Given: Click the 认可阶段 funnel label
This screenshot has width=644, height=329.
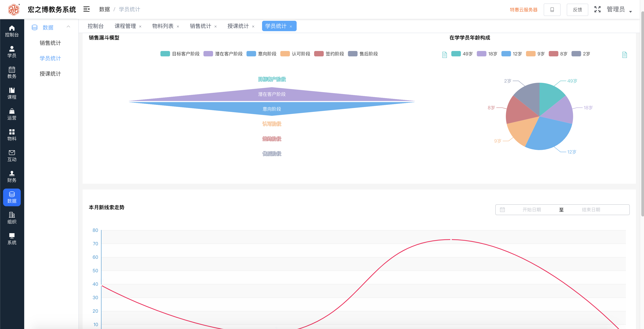Looking at the screenshot, I should click(x=272, y=124).
